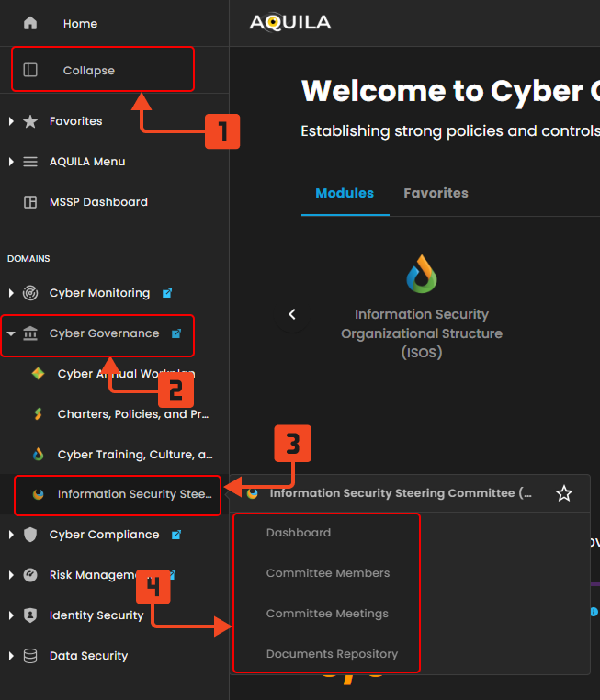
Task: Click the Cyber Monitoring radar icon
Action: click(x=30, y=293)
